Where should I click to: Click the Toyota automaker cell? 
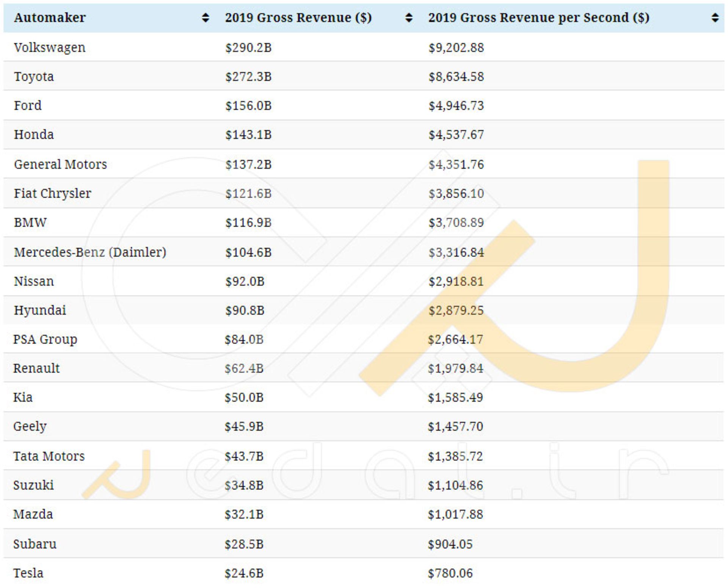point(34,77)
